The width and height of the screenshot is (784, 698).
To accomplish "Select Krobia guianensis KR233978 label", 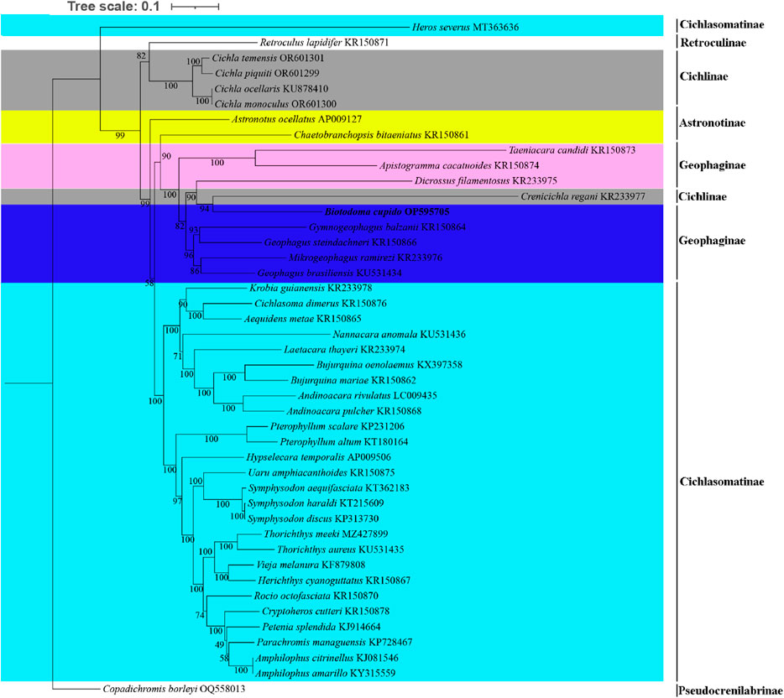I will 311,288.
